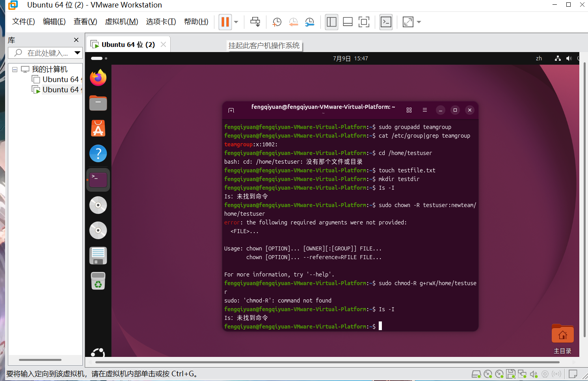Click the Show Applications Ubuntu logo
This screenshot has height=381, width=588.
(x=98, y=352)
